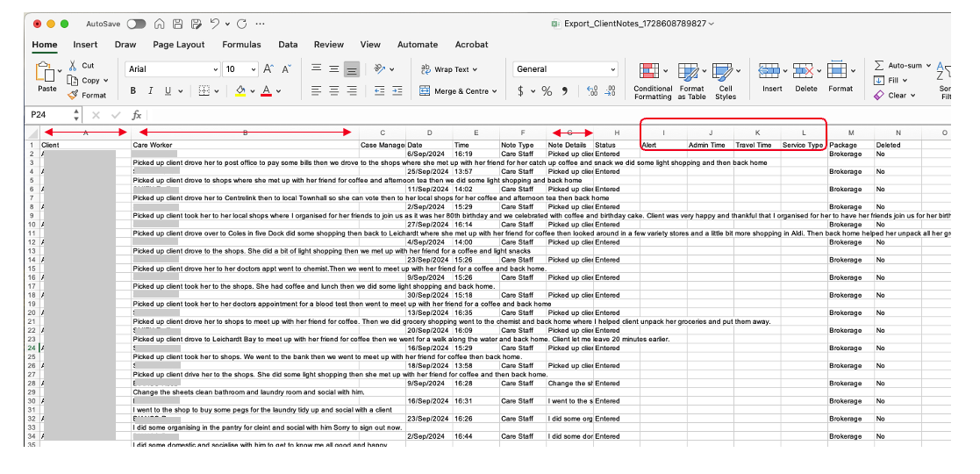Toggle the AutoSave switch
Screen dimensions: 980x474
136,24
